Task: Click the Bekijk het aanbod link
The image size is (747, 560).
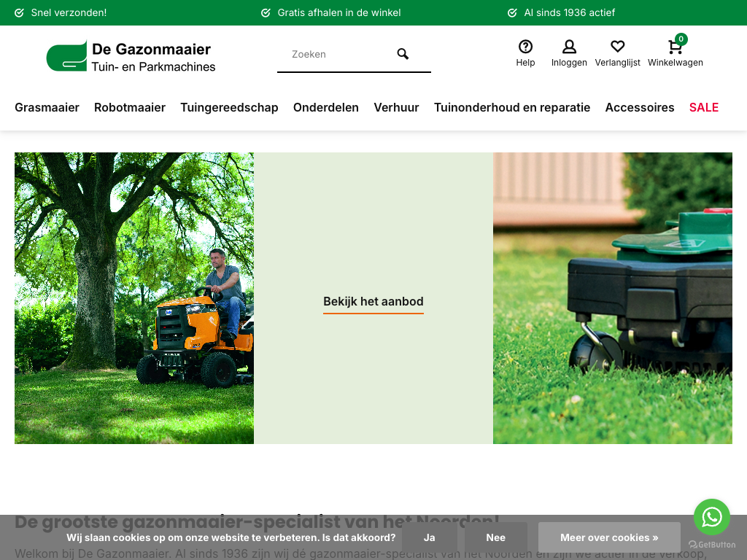Action: click(373, 302)
